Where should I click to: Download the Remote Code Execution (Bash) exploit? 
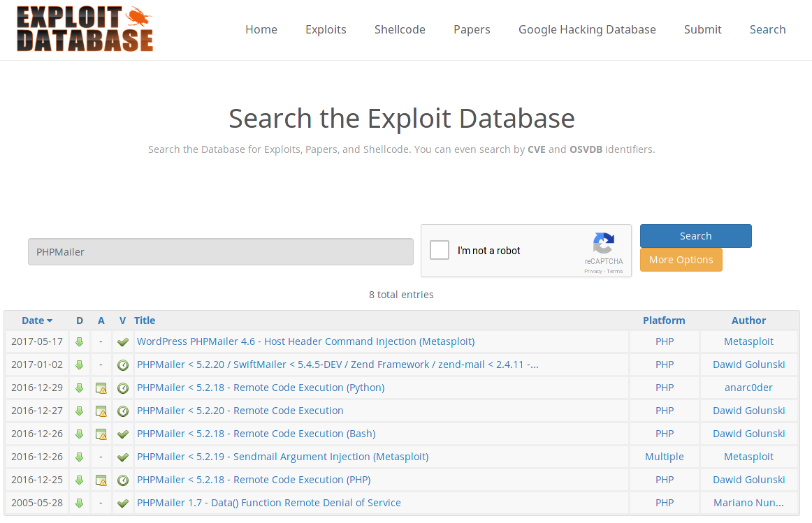point(79,434)
